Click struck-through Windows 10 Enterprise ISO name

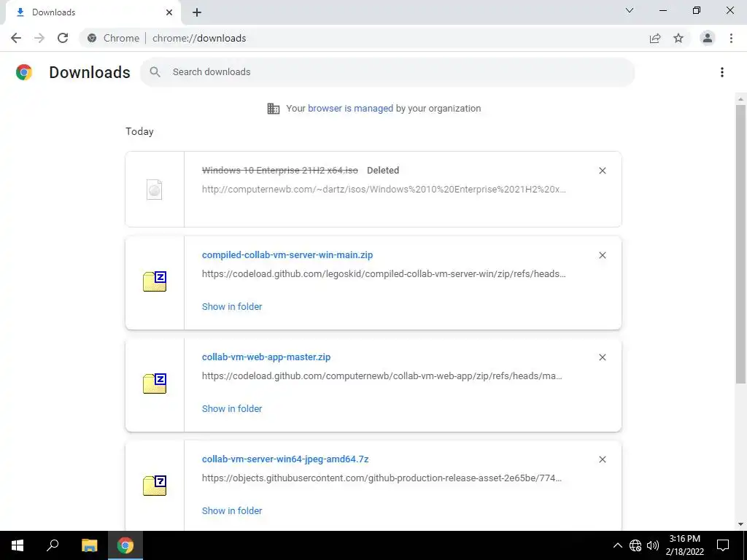[280, 171]
